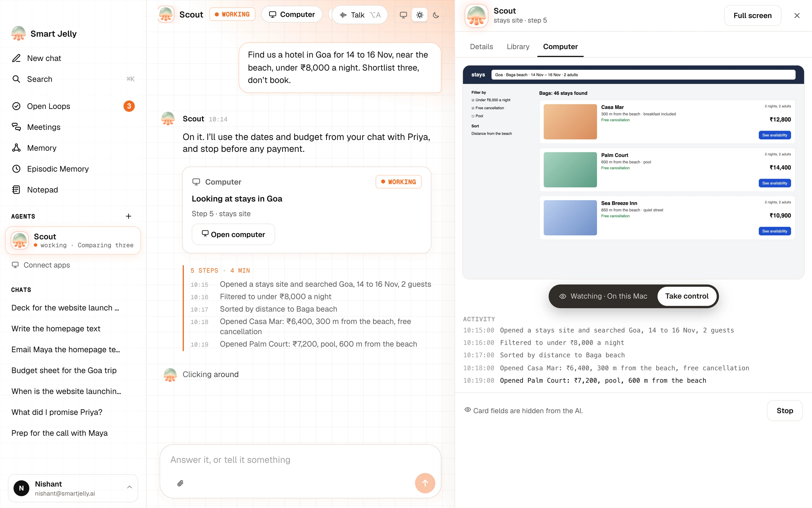Switch to system theme with the monitor icon
Image resolution: width=812 pixels, height=508 pixels.
[x=403, y=15]
